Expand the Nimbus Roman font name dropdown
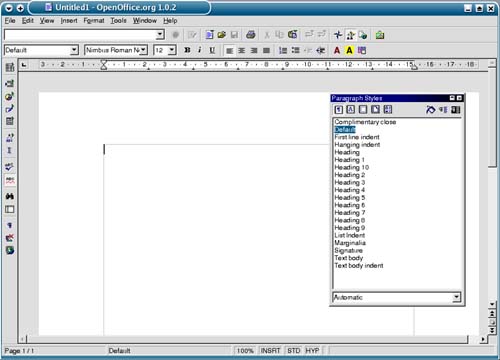This screenshot has width=500, height=360. pyautogui.click(x=143, y=50)
